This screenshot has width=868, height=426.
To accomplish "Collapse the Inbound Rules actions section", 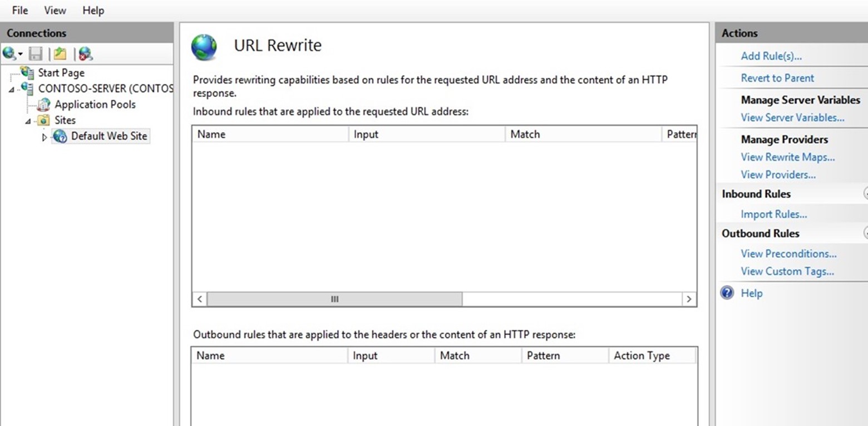I will [x=865, y=193].
